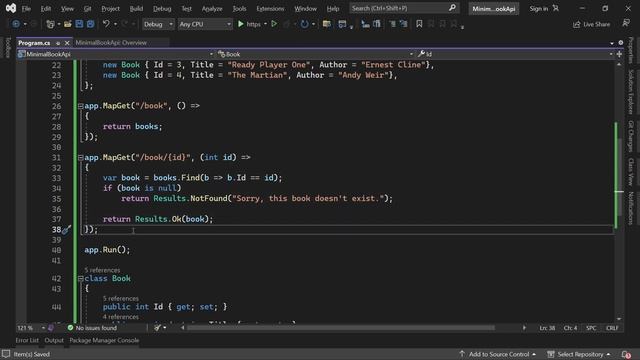Click the navigate backward toolbar icon

pyautogui.click(x=16, y=24)
